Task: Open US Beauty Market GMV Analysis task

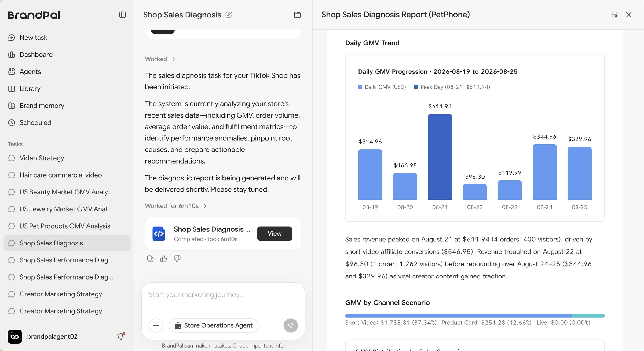Action: coord(67,192)
